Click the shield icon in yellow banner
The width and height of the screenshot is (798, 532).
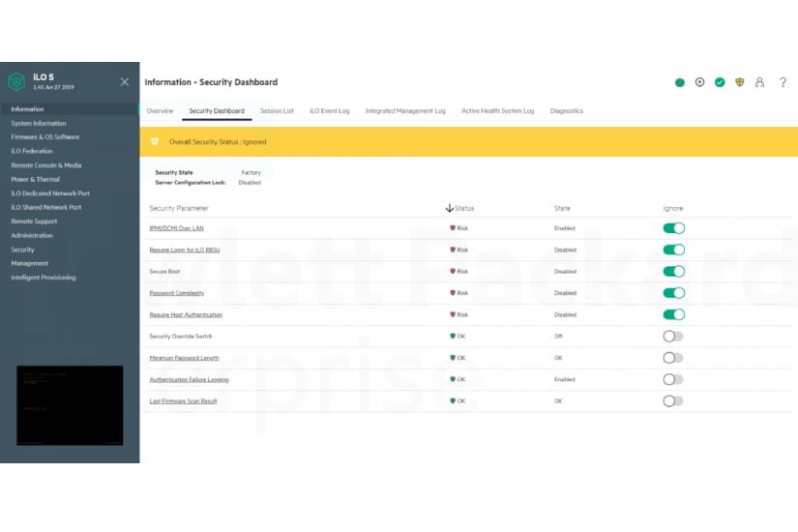pyautogui.click(x=155, y=142)
